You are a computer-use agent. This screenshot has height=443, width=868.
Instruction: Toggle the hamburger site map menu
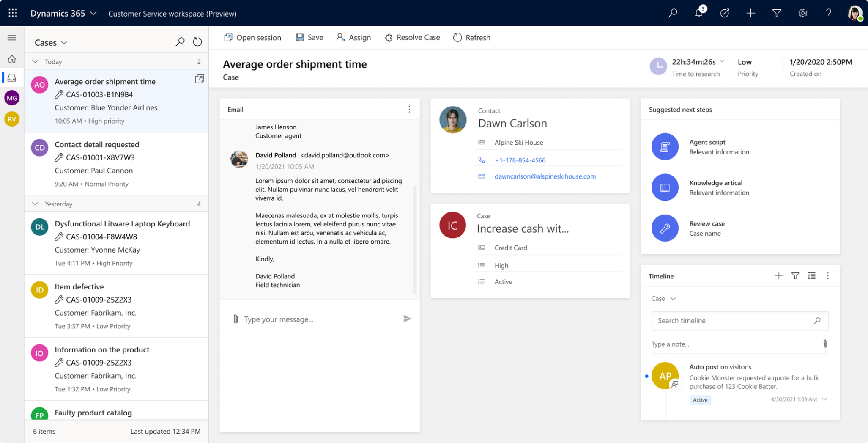[x=12, y=38]
